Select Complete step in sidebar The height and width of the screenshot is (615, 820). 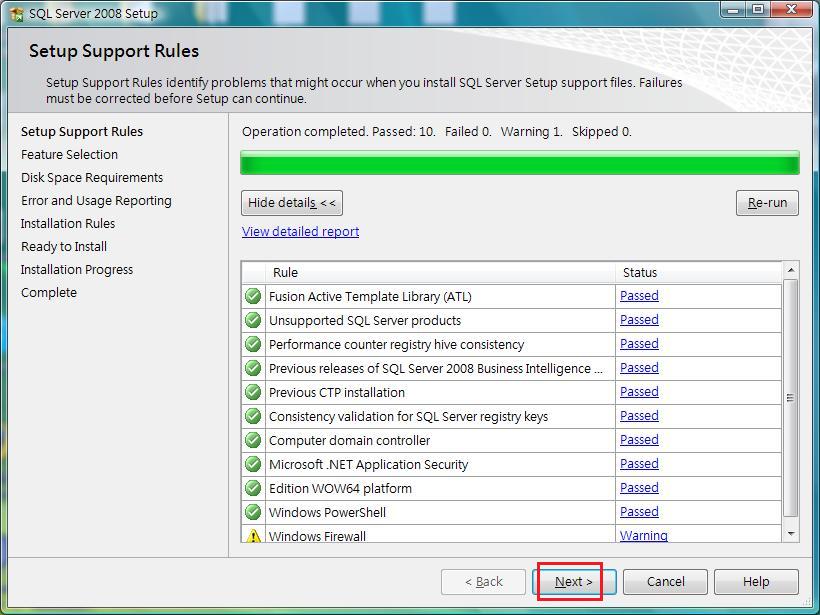[x=49, y=292]
